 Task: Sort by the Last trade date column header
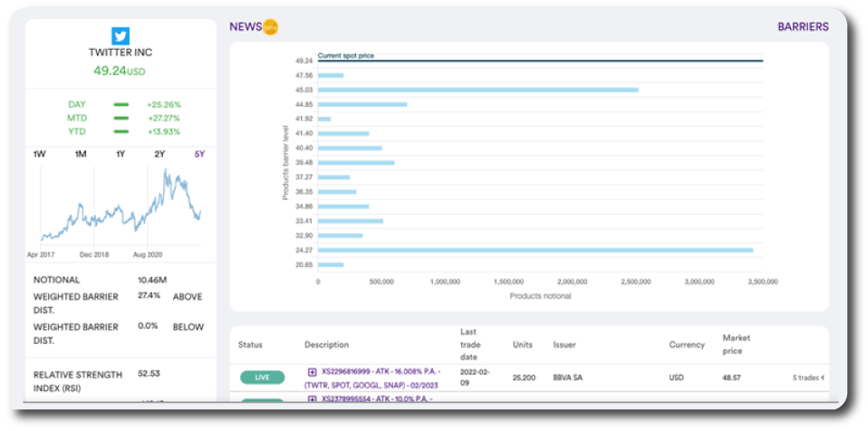(x=471, y=345)
